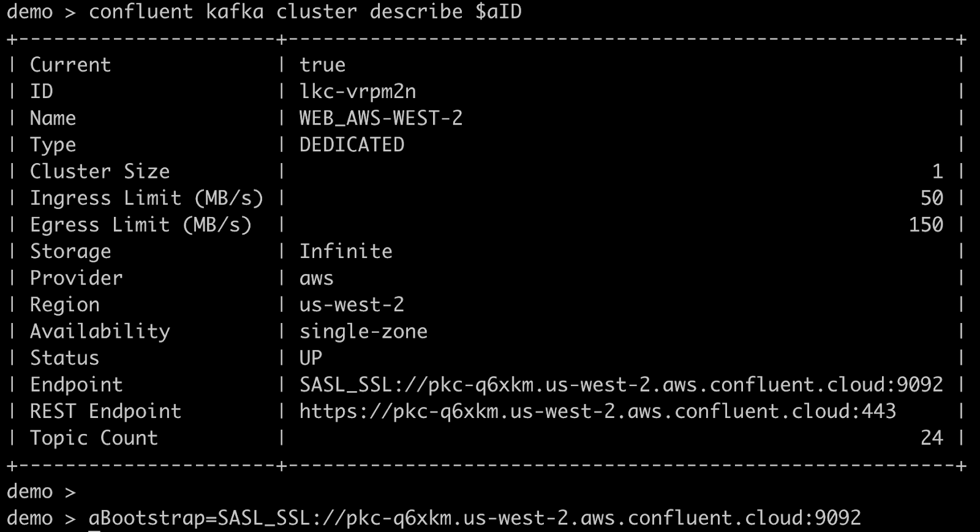Click the Topic Count value 24

[x=931, y=438]
